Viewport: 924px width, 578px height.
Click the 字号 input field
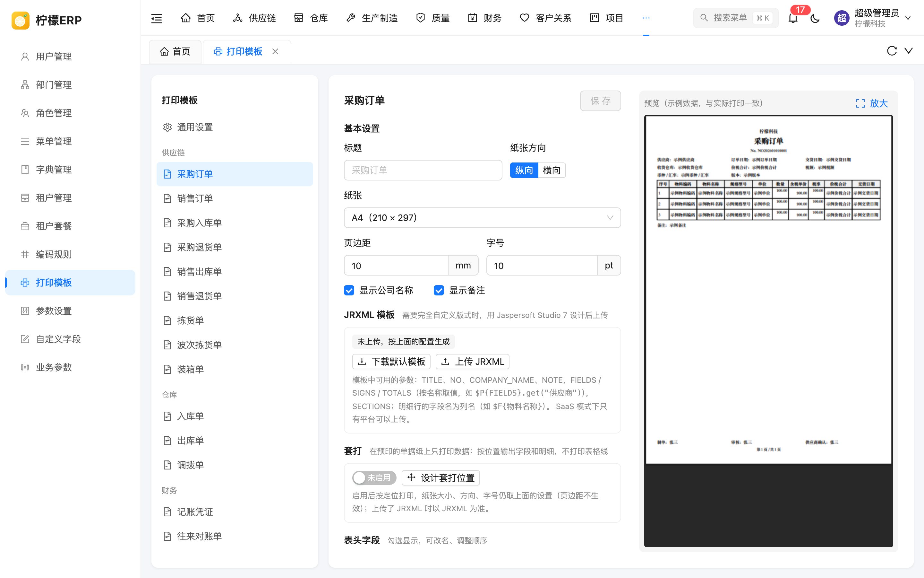542,265
